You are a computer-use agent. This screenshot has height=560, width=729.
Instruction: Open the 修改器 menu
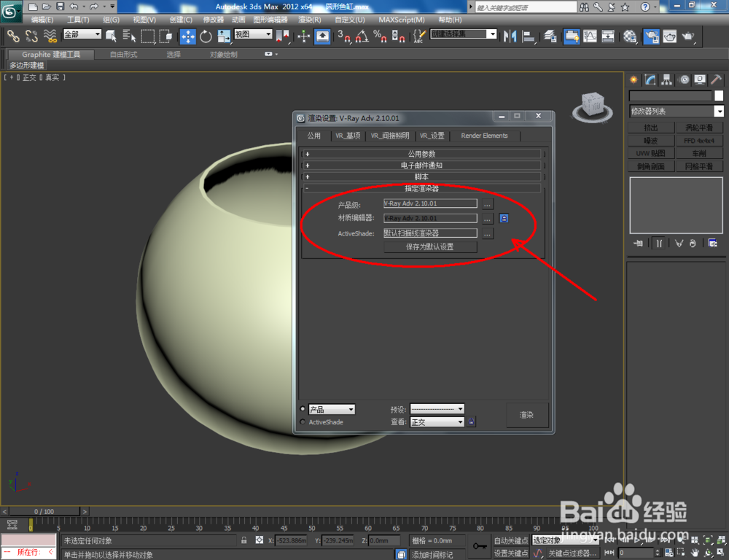click(x=214, y=20)
